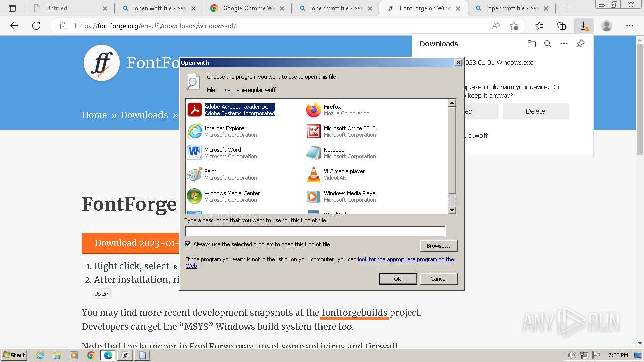The width and height of the screenshot is (644, 362).
Task: Click program list scroll up arrow
Action: pos(452,103)
